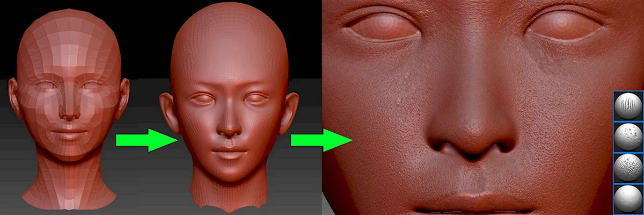Click the low-poly head's nose
644x215 pixels.
point(69,111)
